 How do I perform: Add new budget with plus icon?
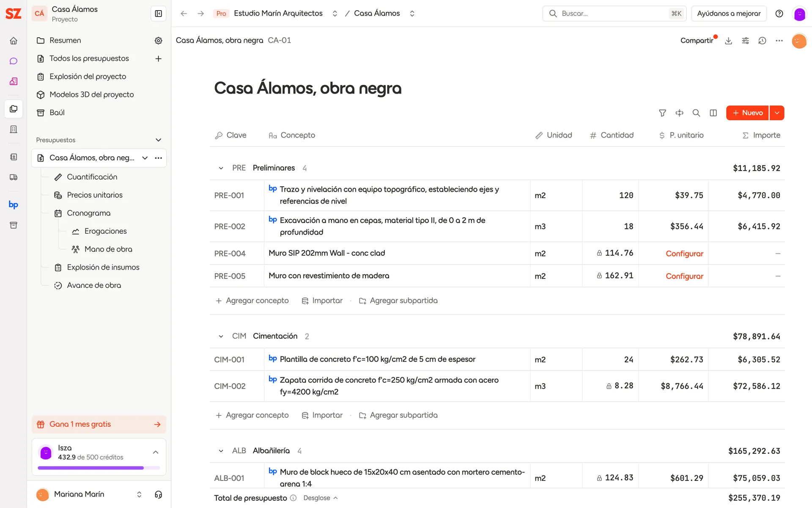click(159, 58)
